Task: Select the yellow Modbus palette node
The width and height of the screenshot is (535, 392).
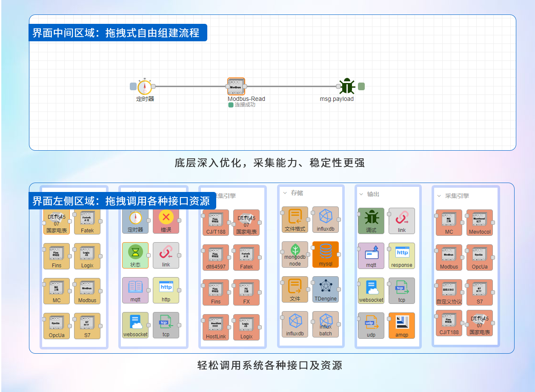Action: [87, 291]
